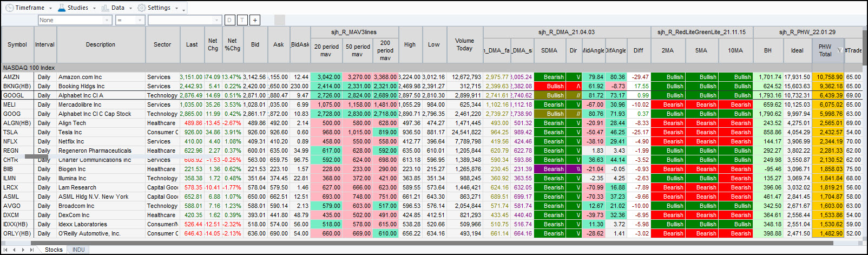The width and height of the screenshot is (868, 255).
Task: Open the Timeframe menu
Action: pos(29,8)
